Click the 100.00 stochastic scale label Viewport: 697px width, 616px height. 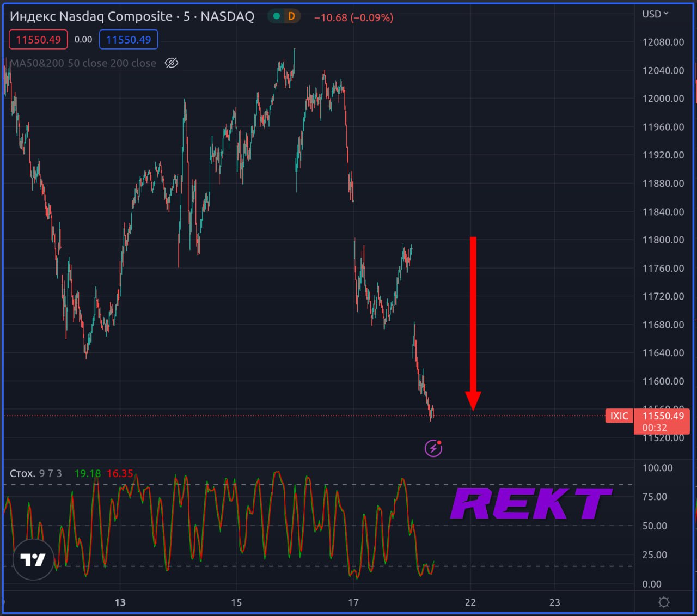pos(658,468)
